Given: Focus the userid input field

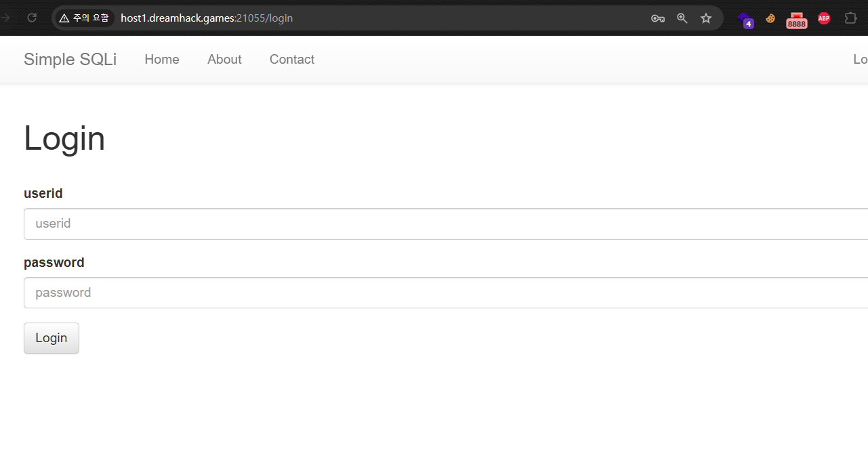Looking at the screenshot, I should [x=440, y=224].
